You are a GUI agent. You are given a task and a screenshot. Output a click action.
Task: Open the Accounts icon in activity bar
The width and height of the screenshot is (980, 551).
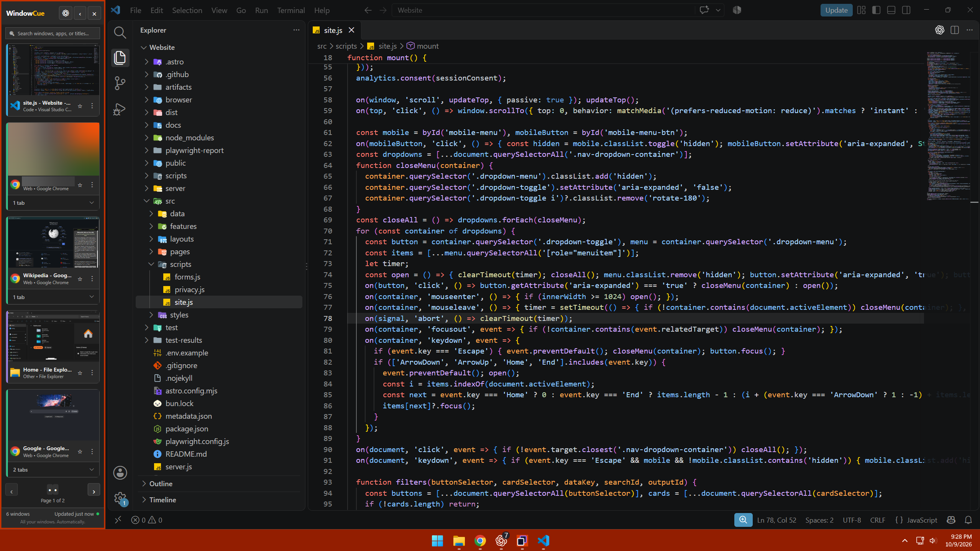[x=120, y=473]
